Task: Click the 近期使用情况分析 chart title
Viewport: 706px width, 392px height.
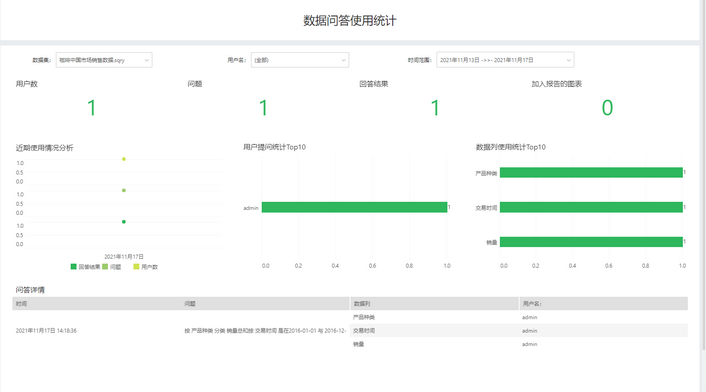Action: click(44, 148)
